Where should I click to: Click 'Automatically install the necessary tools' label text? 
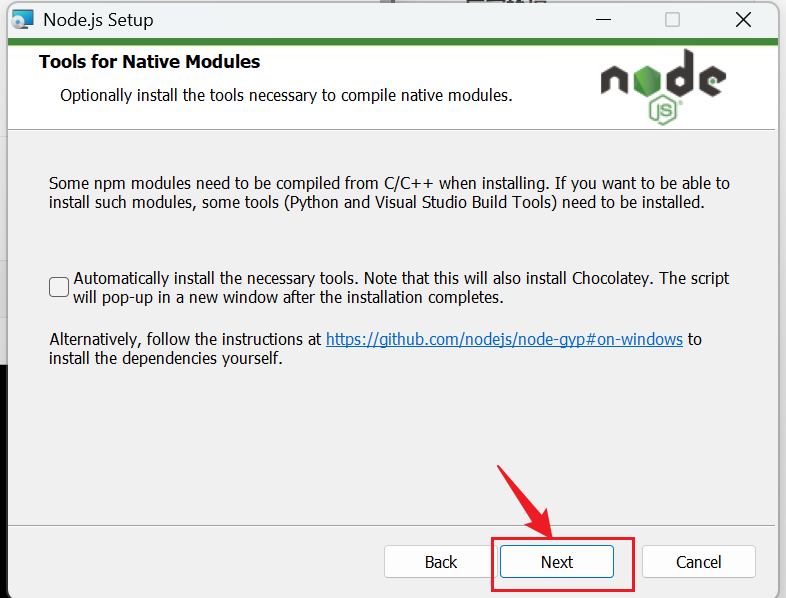tap(401, 288)
